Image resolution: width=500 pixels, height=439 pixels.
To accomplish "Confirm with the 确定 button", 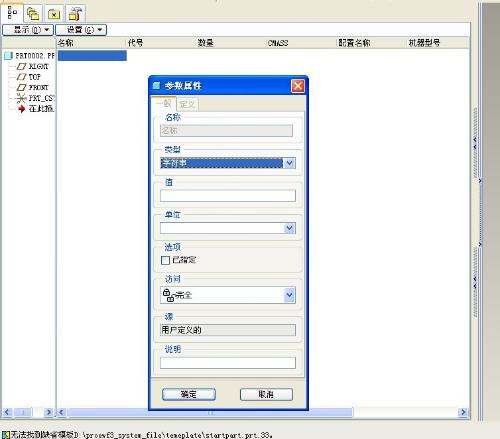I will pyautogui.click(x=189, y=394).
